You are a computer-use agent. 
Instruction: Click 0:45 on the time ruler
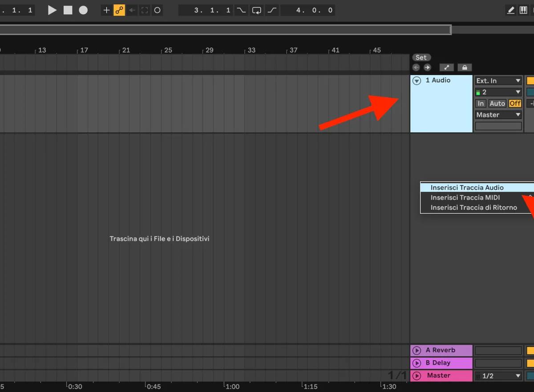(154, 387)
